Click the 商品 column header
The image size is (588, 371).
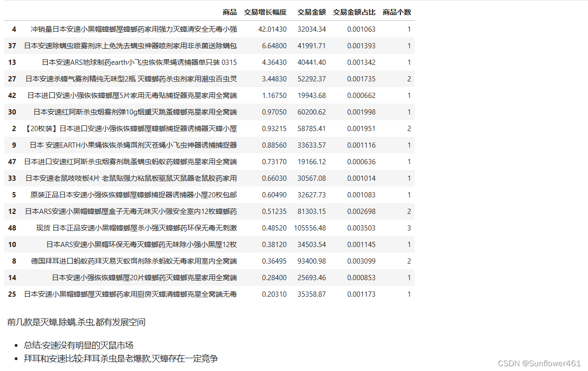tap(230, 12)
